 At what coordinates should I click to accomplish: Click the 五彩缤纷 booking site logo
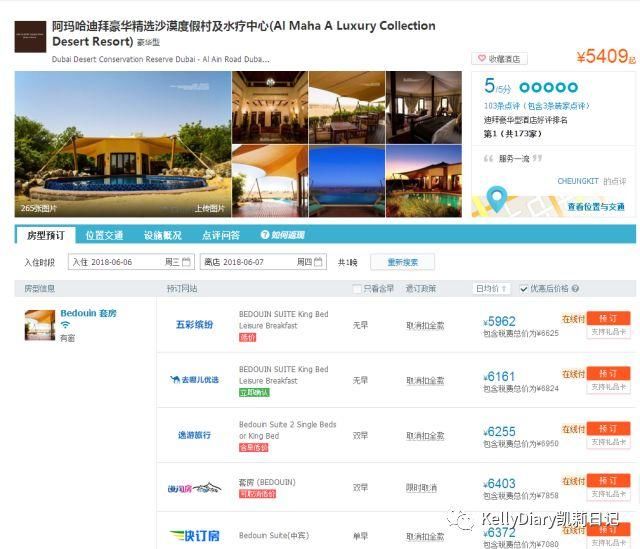[x=194, y=325]
